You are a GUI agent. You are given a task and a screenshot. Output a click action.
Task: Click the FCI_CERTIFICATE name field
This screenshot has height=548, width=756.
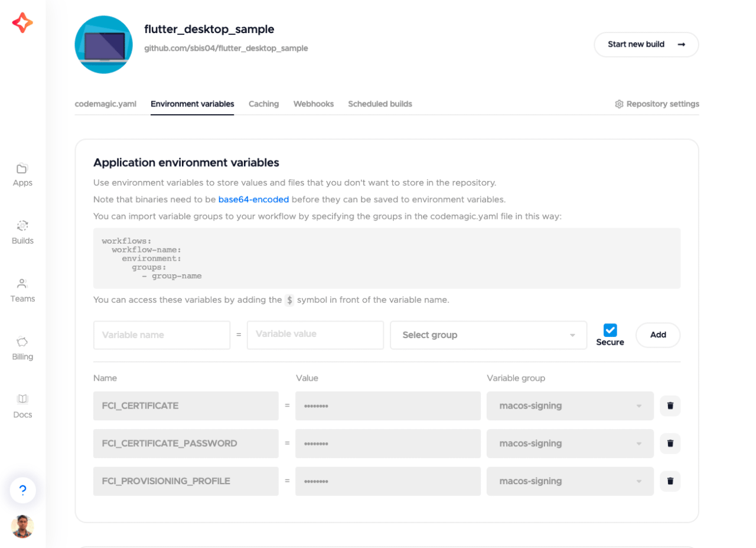186,406
